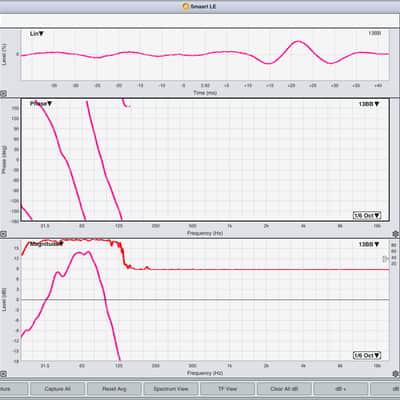Switch to TF View
This screenshot has width=400, height=400.
227,389
